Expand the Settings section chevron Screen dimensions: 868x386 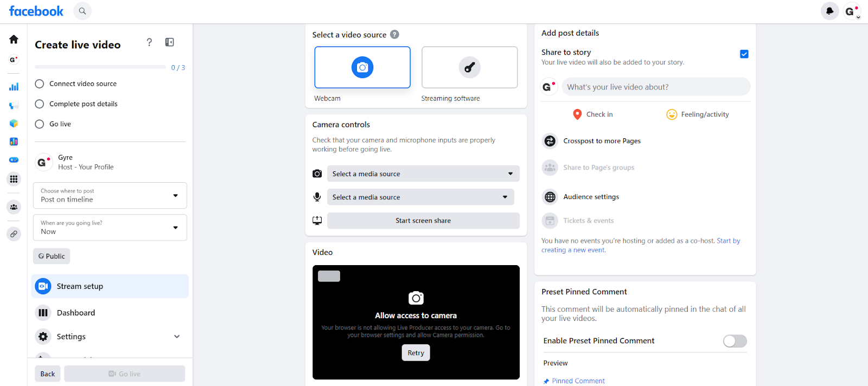pyautogui.click(x=177, y=337)
